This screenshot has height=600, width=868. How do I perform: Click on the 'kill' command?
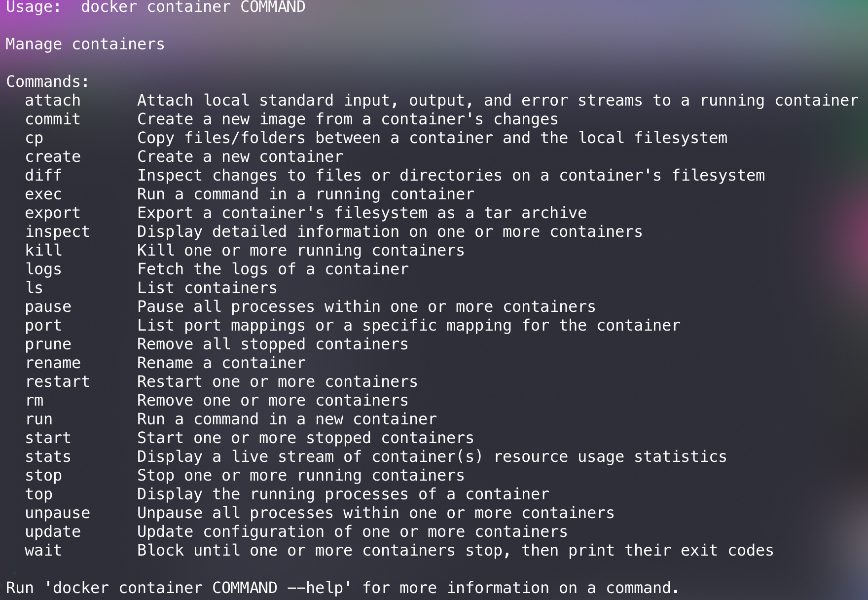[x=43, y=251]
